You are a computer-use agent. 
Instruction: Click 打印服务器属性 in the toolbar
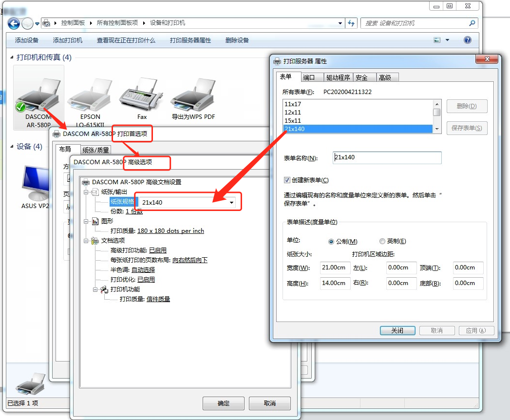tap(190, 40)
